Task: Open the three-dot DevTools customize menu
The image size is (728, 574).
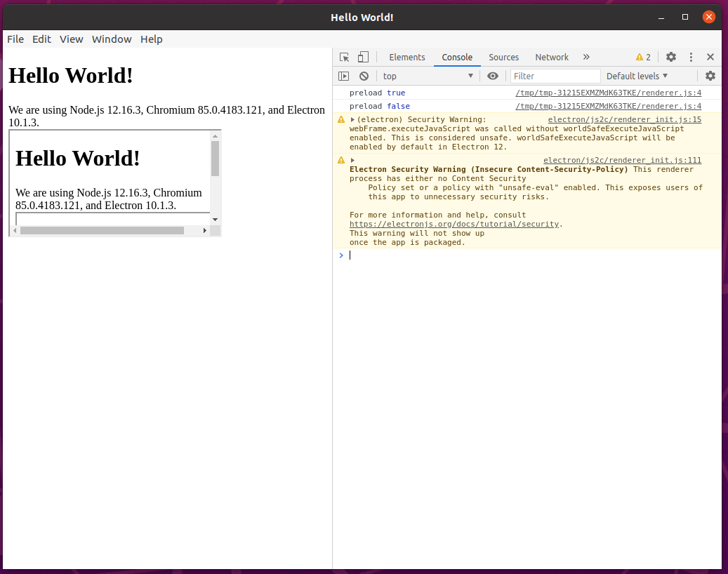Action: click(x=690, y=57)
